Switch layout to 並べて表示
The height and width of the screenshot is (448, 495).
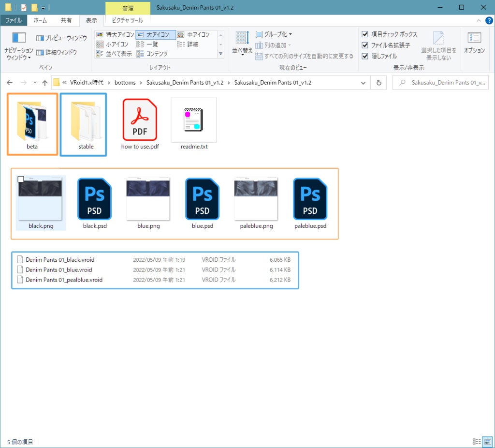[114, 54]
